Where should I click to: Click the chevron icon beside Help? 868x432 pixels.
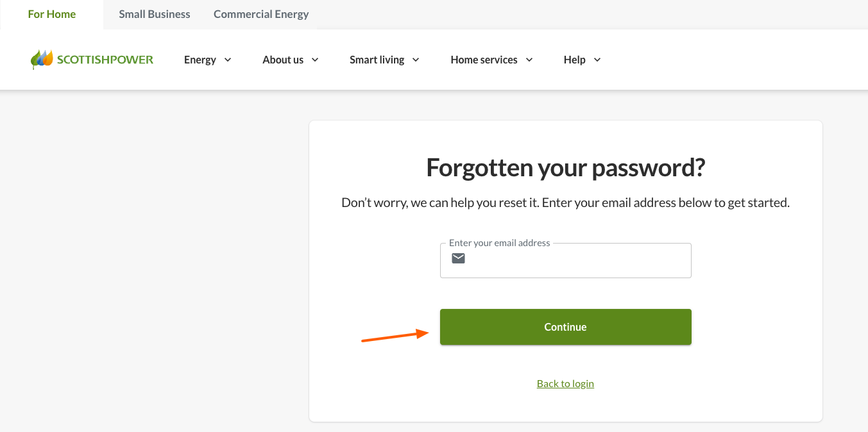click(x=597, y=60)
